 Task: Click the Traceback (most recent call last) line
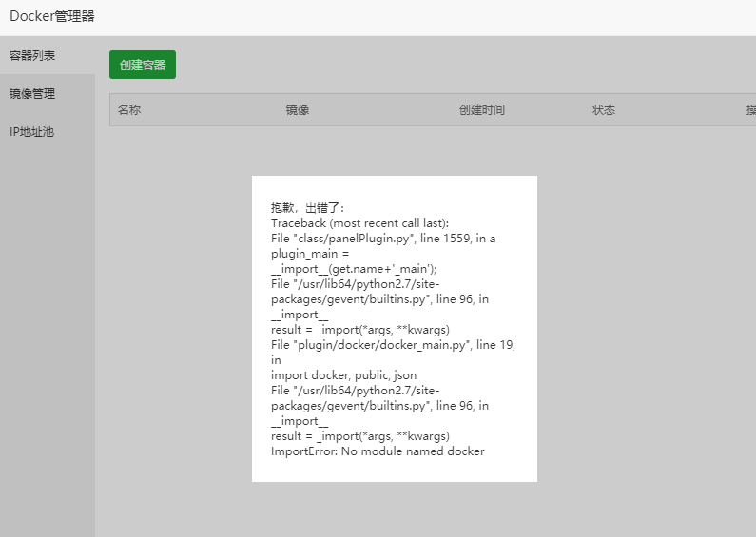359,223
